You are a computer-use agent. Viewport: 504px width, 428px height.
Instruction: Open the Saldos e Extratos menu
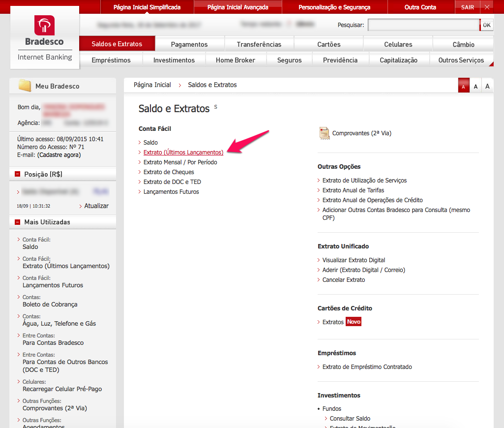(117, 44)
